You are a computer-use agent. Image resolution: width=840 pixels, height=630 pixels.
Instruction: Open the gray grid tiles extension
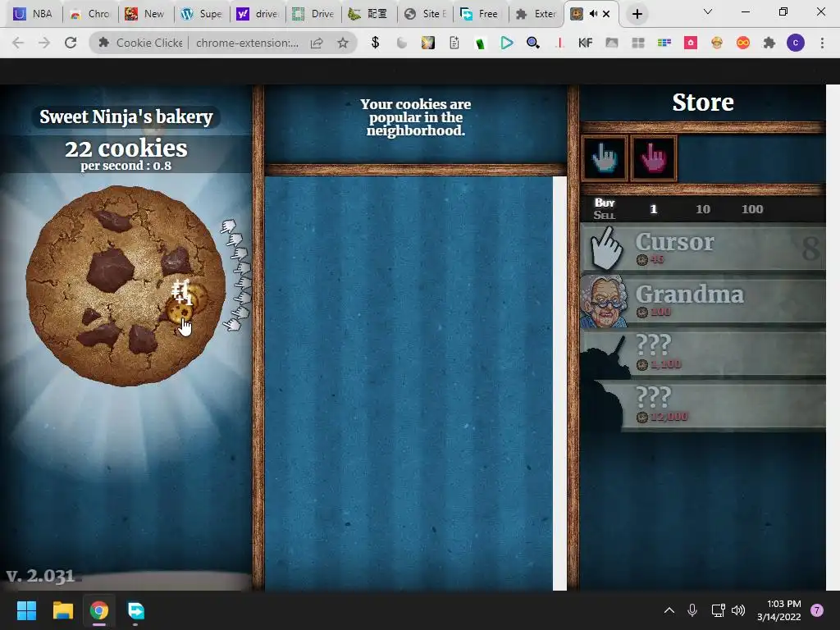[637, 43]
